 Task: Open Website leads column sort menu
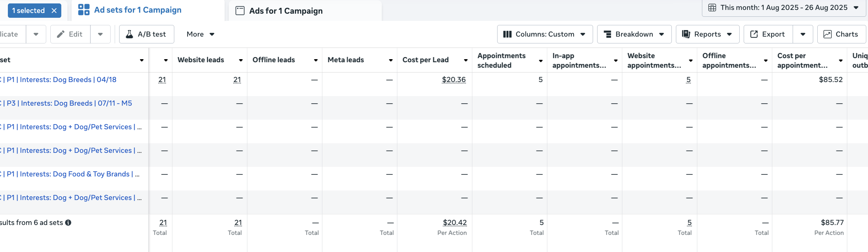(x=241, y=60)
